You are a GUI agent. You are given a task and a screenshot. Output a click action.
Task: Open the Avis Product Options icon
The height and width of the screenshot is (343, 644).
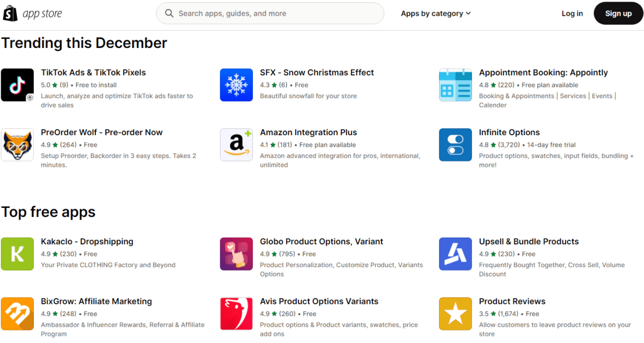[x=236, y=314]
